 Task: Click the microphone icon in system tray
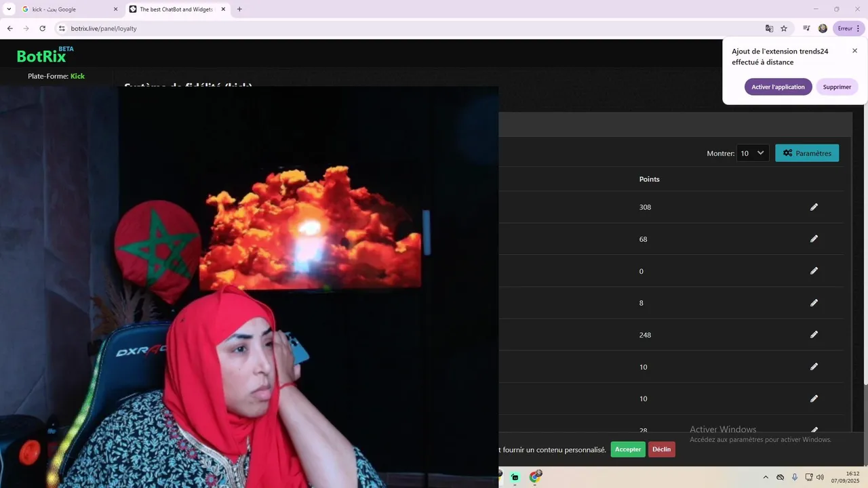tap(795, 477)
